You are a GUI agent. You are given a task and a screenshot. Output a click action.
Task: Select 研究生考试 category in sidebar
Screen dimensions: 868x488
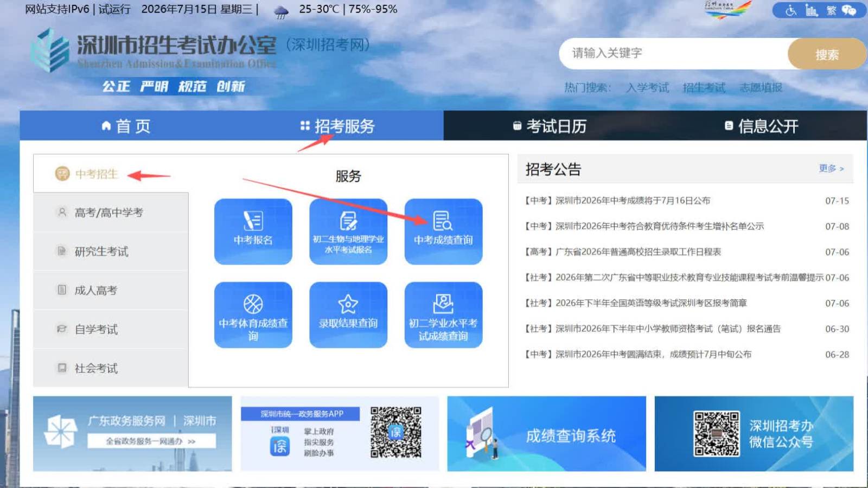point(111,252)
